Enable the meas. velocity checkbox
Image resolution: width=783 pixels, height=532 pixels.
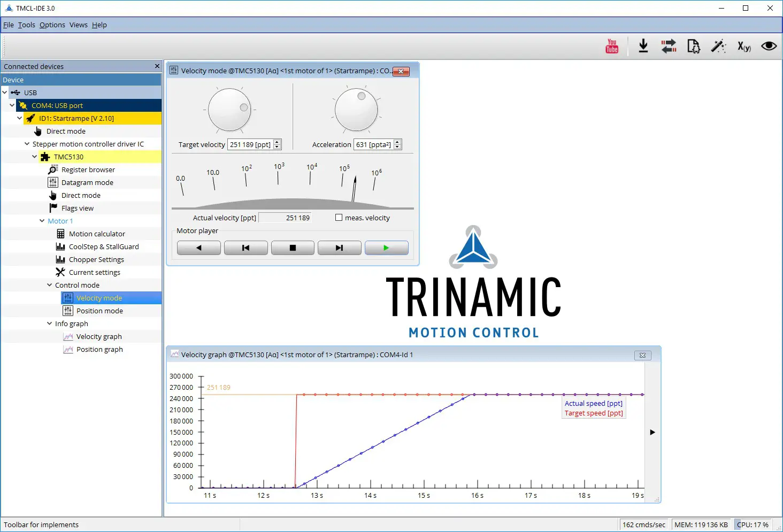coord(339,217)
